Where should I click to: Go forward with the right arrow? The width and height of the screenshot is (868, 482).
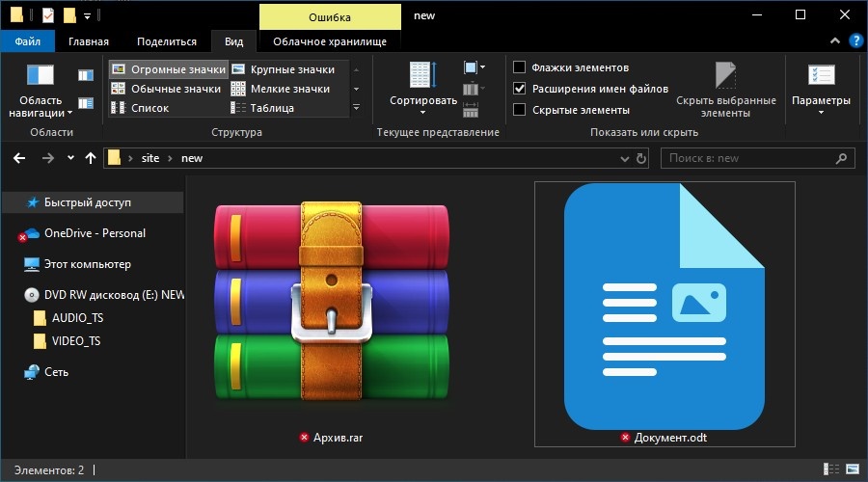[48, 158]
